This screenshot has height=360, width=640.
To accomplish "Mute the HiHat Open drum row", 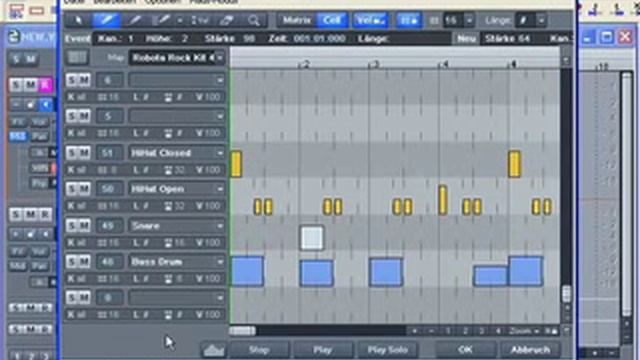I will click(84, 189).
